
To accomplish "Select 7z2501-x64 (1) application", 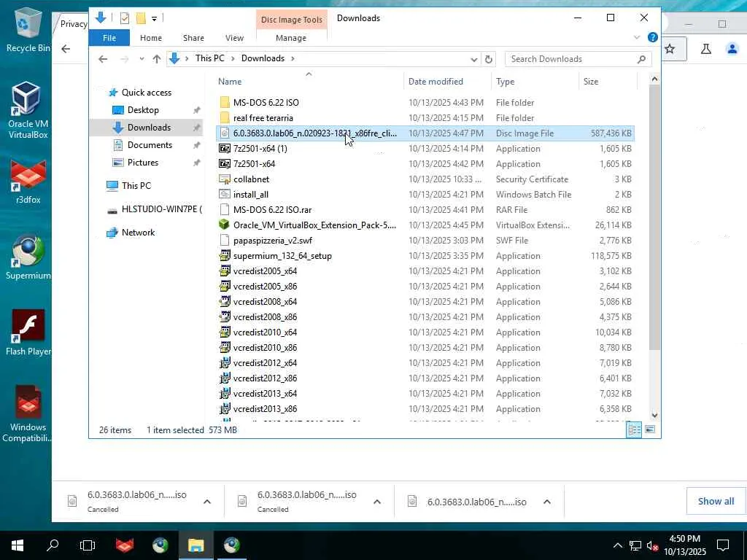I will (425, 149).
